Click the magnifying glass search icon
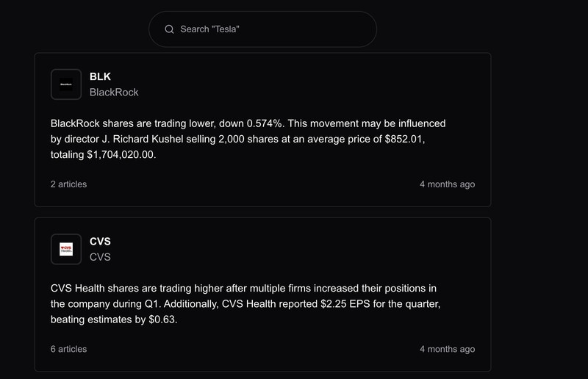588x379 pixels. click(x=169, y=29)
